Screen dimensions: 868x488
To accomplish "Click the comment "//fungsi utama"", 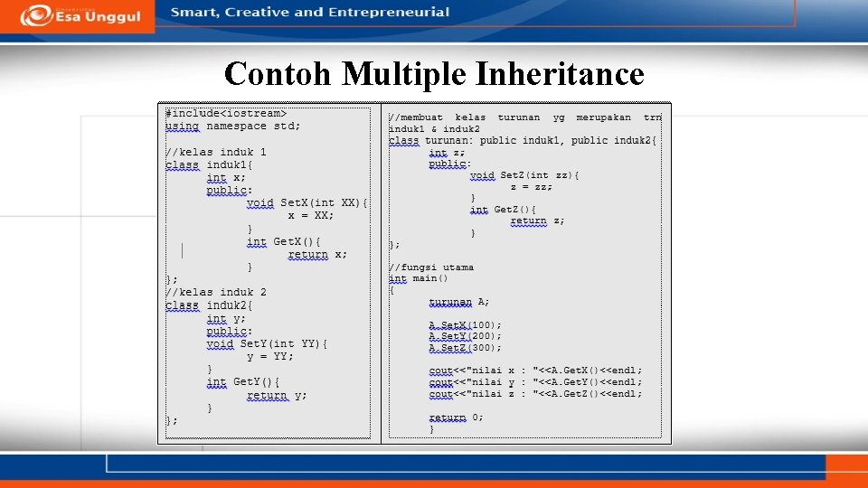I will pyautogui.click(x=431, y=267).
